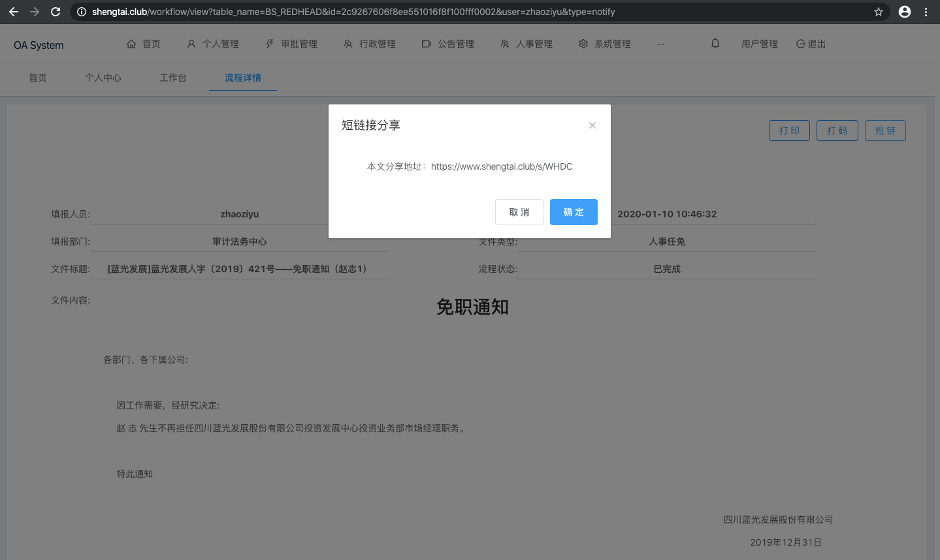This screenshot has height=560, width=940.
Task: Click the timestamp 2020-01-10 10:46:32
Action: click(667, 214)
